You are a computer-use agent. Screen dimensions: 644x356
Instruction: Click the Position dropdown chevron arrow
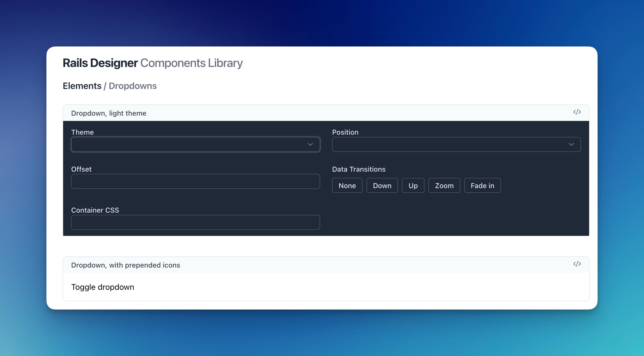coord(571,144)
